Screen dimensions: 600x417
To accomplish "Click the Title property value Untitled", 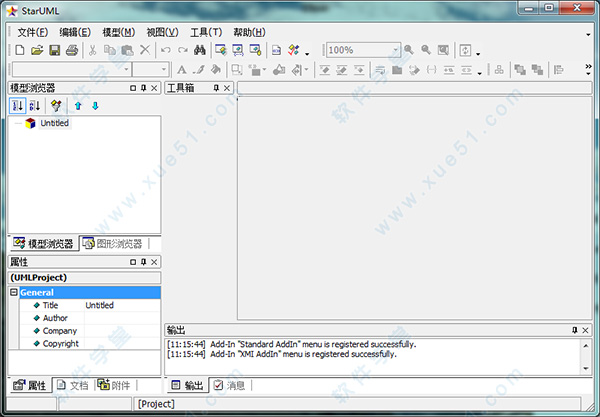I will click(99, 305).
